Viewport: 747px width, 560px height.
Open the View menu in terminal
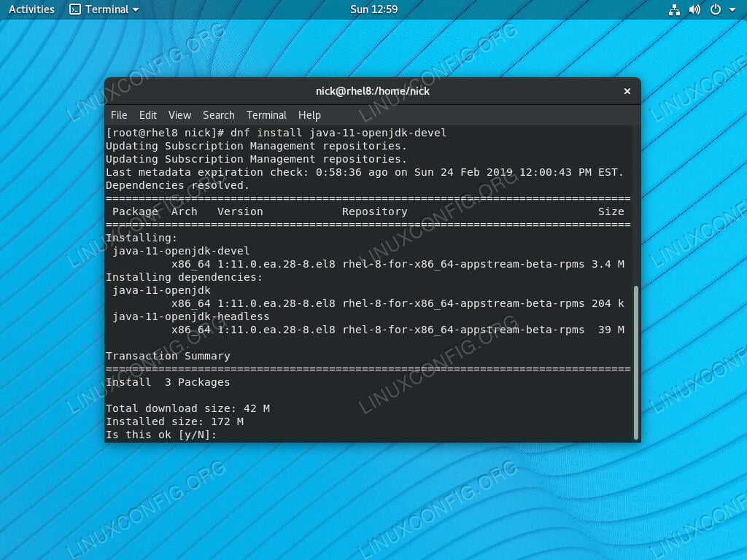coord(179,115)
